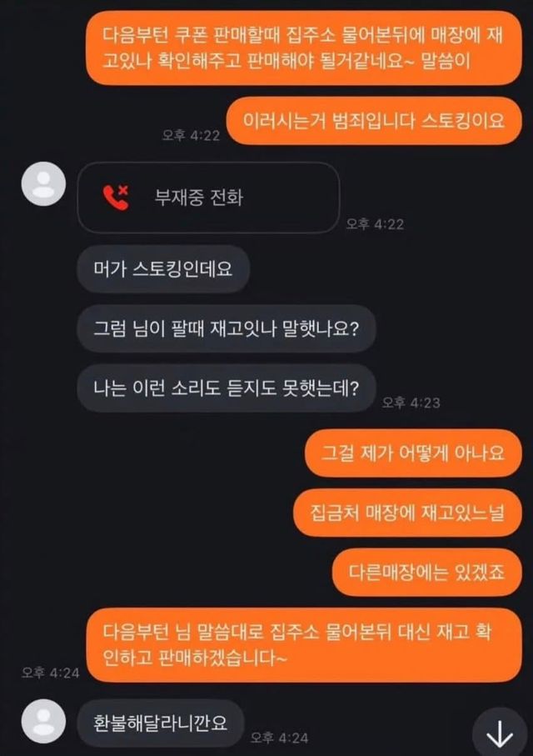Select the bubble 이러시는거 범죄입니다 스토킹이요

click(x=374, y=120)
